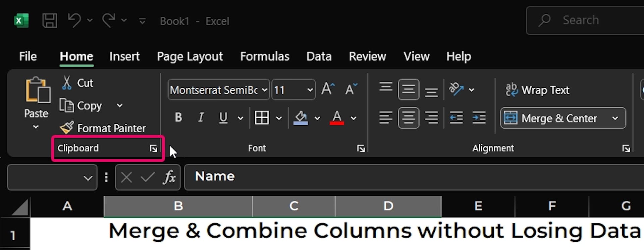
Task: Click the Undo arrow icon
Action: (x=74, y=20)
